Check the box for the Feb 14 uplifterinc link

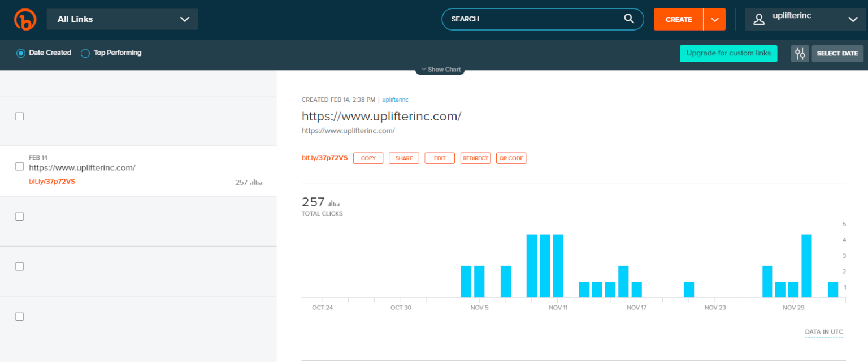[x=19, y=166]
